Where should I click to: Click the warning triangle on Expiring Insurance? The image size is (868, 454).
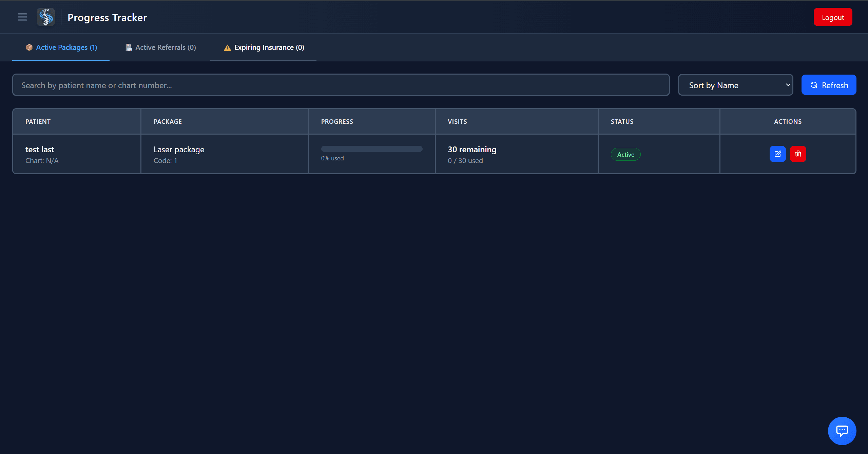[227, 47]
